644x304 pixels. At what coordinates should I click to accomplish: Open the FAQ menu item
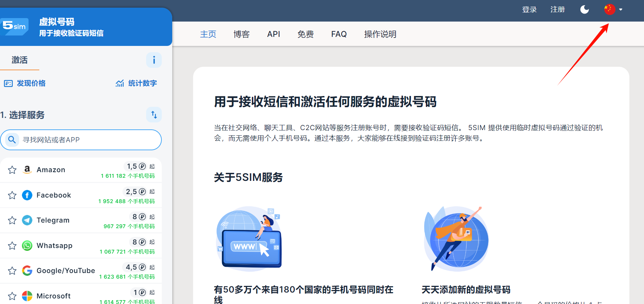click(339, 34)
